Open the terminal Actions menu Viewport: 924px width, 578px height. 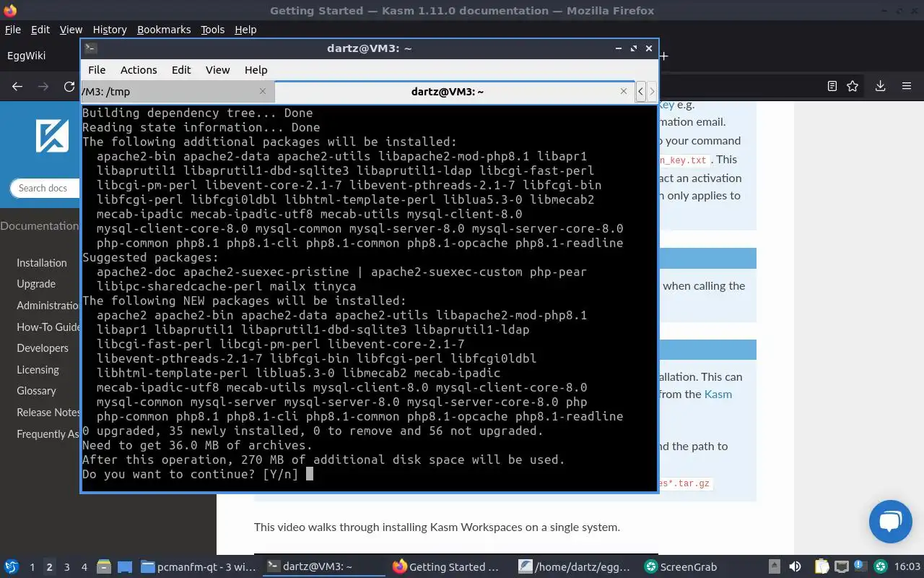coord(139,70)
